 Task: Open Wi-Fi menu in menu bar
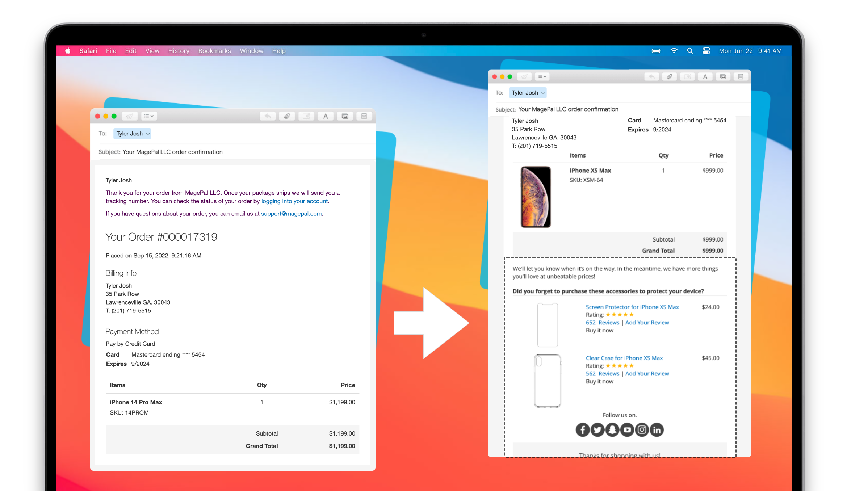[x=674, y=51]
